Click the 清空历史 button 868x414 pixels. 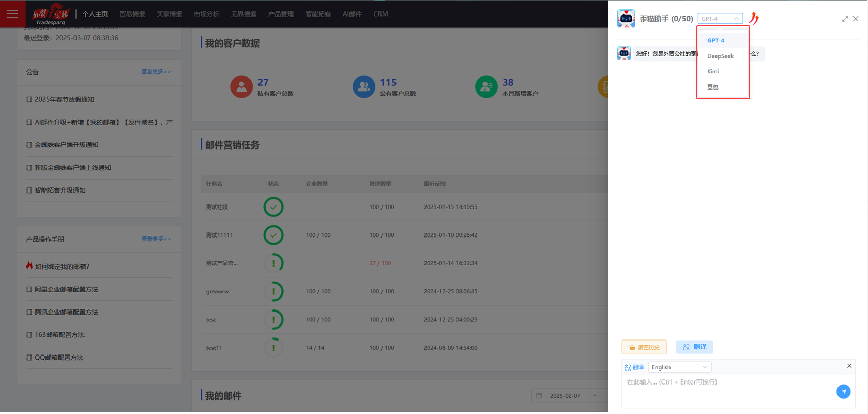(x=644, y=347)
